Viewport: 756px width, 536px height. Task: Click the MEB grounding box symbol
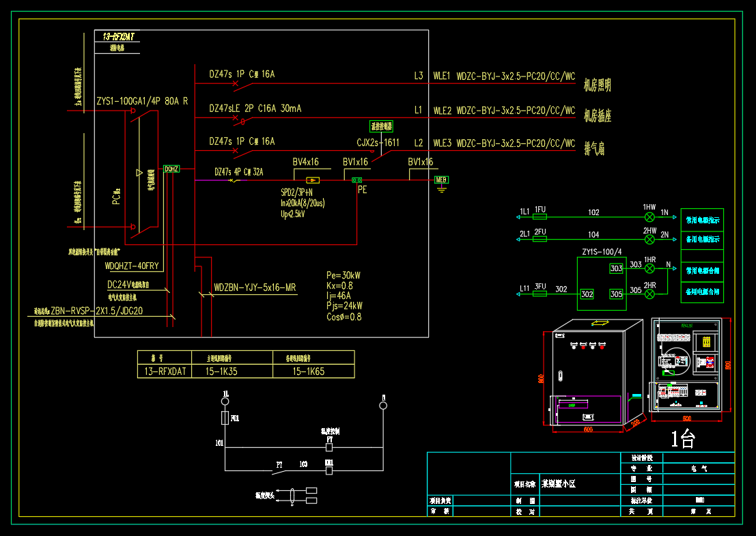point(441,180)
